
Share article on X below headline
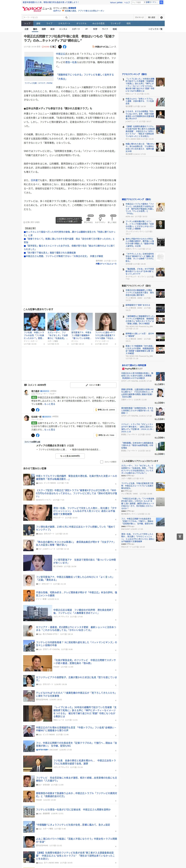[x=60, y=47]
